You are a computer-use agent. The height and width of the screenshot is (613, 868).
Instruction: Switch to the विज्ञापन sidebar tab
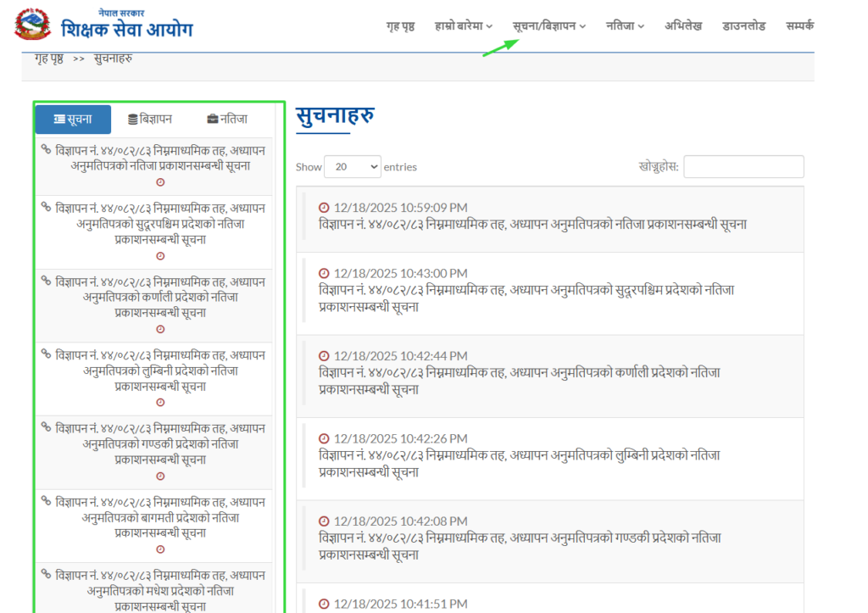[x=150, y=120]
